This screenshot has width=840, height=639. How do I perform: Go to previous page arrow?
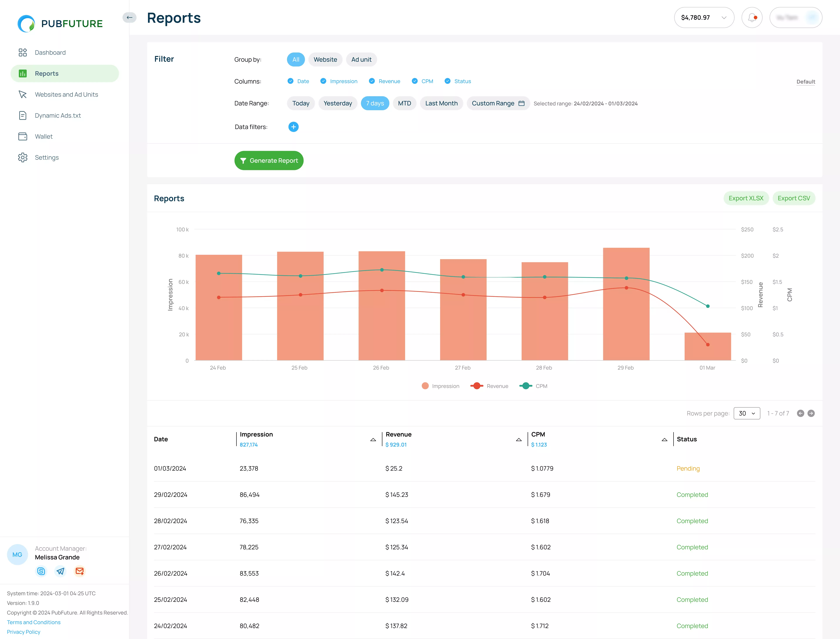800,413
